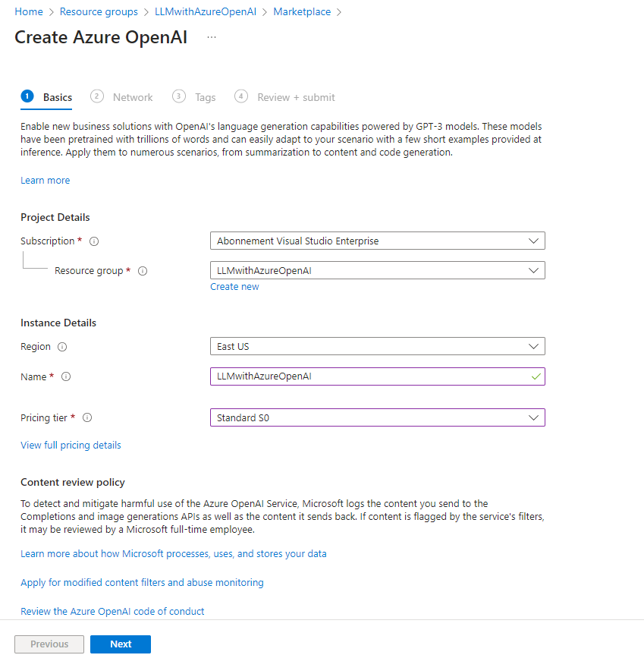Click into the Name input field
Viewport: 644px width, 655px height.
[x=377, y=376]
